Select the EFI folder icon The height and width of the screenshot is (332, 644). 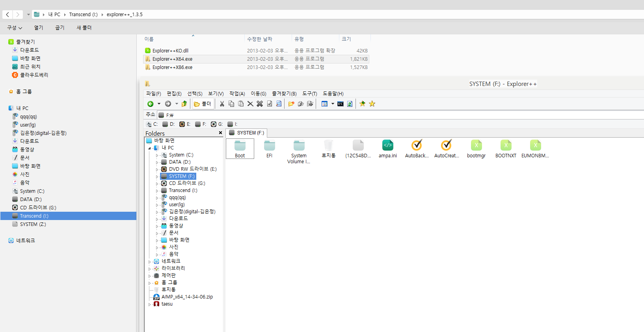[x=270, y=149]
